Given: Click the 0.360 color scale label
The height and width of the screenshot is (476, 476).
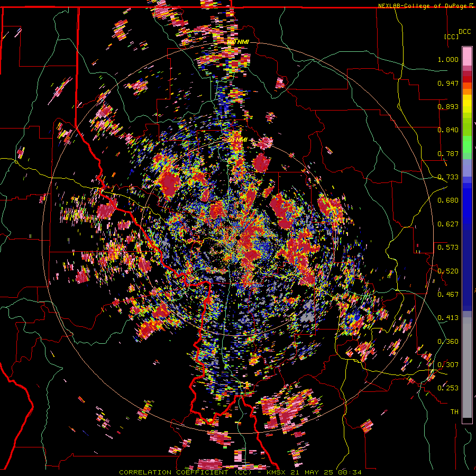Looking at the screenshot, I should pyautogui.click(x=448, y=342).
